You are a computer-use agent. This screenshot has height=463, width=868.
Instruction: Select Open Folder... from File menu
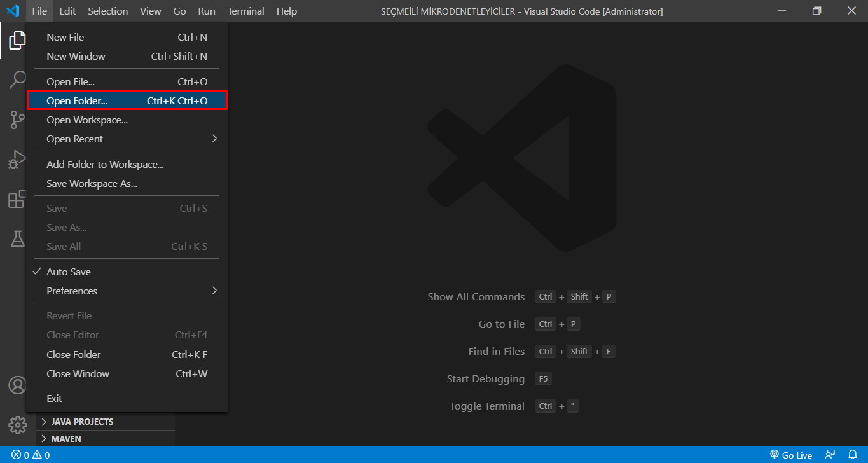(127, 101)
